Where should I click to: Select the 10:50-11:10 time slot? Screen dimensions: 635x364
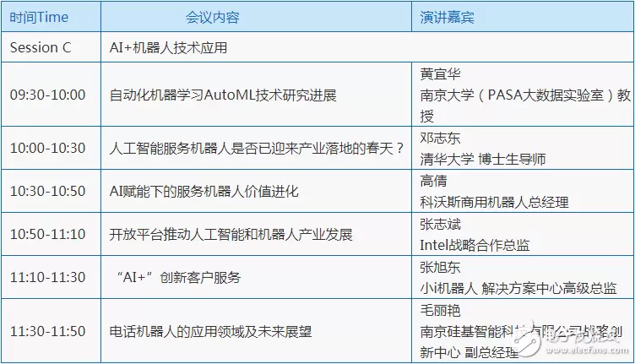coord(47,234)
